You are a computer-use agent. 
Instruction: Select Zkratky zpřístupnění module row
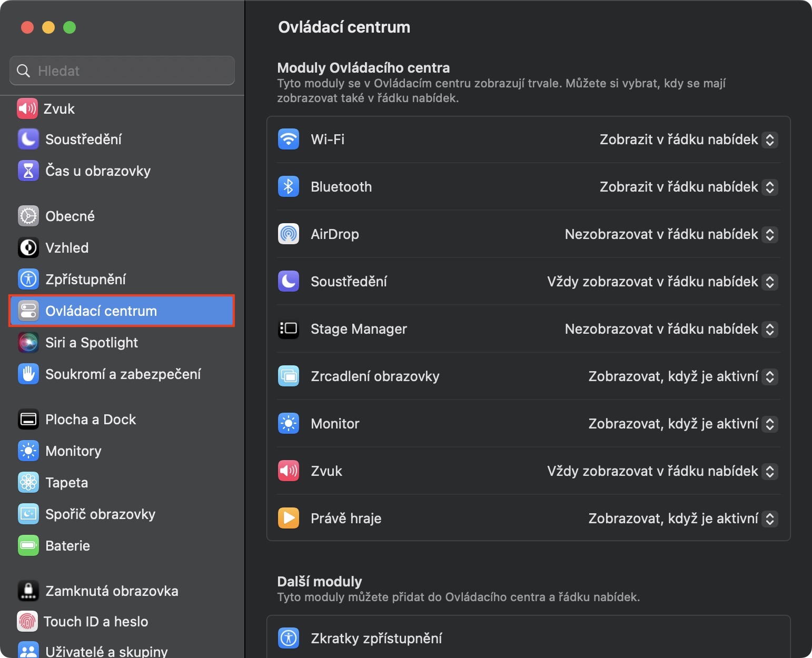tap(528, 639)
